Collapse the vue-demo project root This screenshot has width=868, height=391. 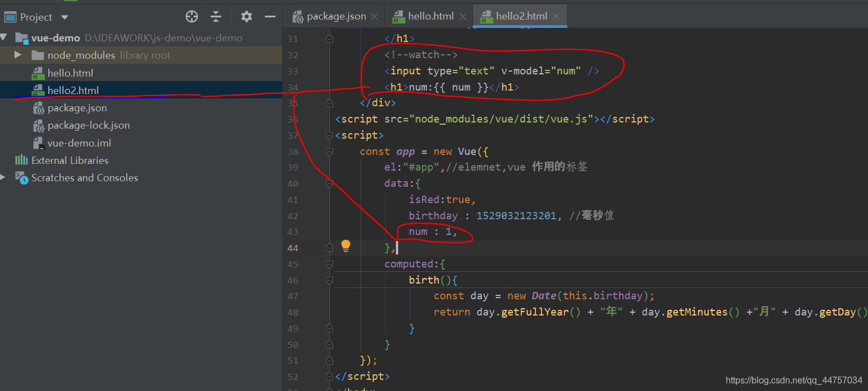point(4,38)
